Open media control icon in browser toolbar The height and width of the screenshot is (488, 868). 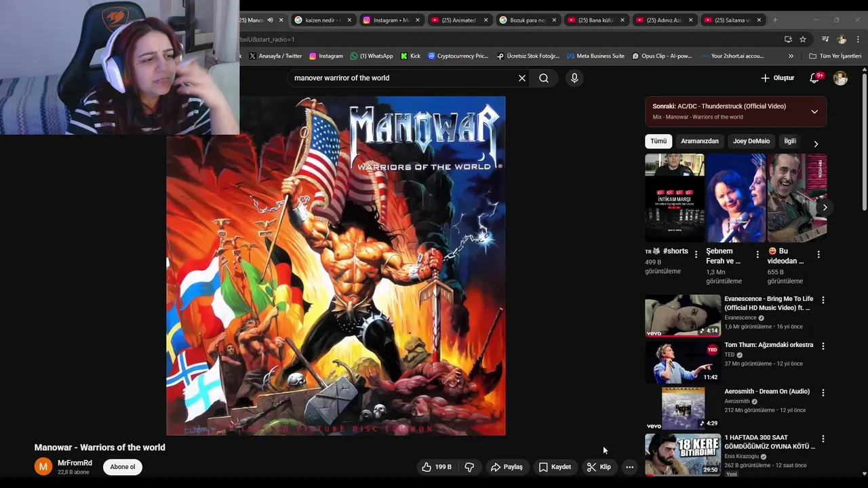coord(825,39)
